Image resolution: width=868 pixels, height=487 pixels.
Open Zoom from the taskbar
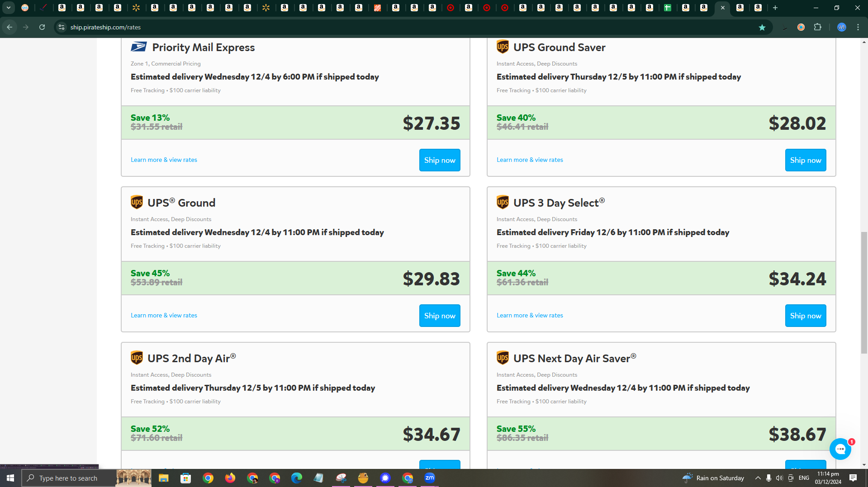click(x=430, y=478)
